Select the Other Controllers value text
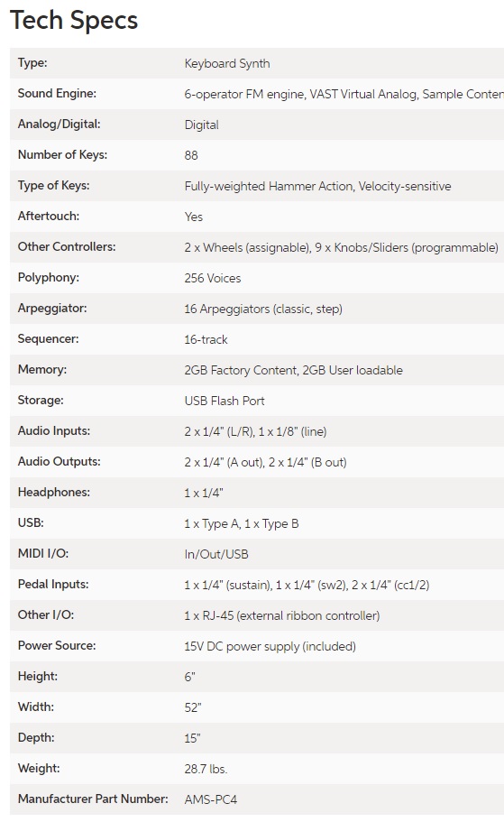This screenshot has height=822, width=504. (341, 247)
